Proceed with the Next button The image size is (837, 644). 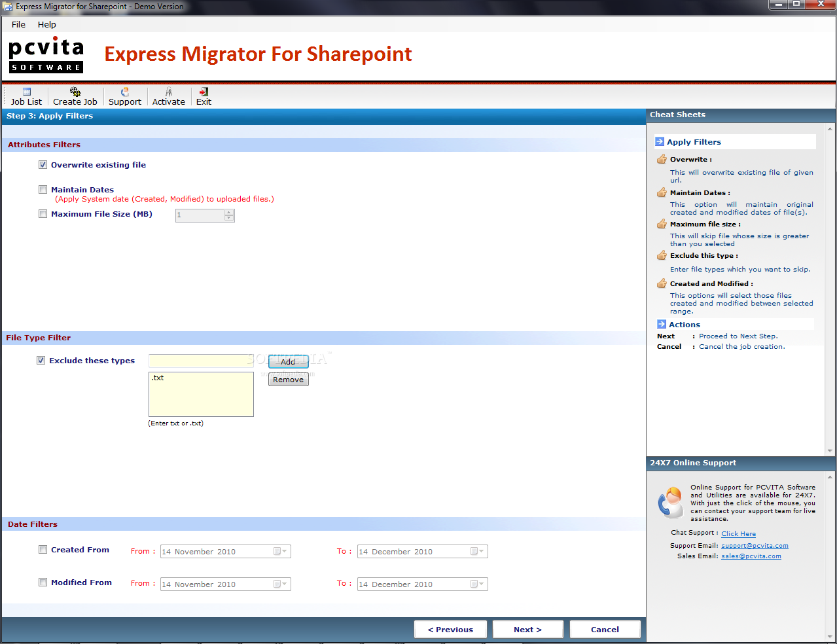point(527,630)
